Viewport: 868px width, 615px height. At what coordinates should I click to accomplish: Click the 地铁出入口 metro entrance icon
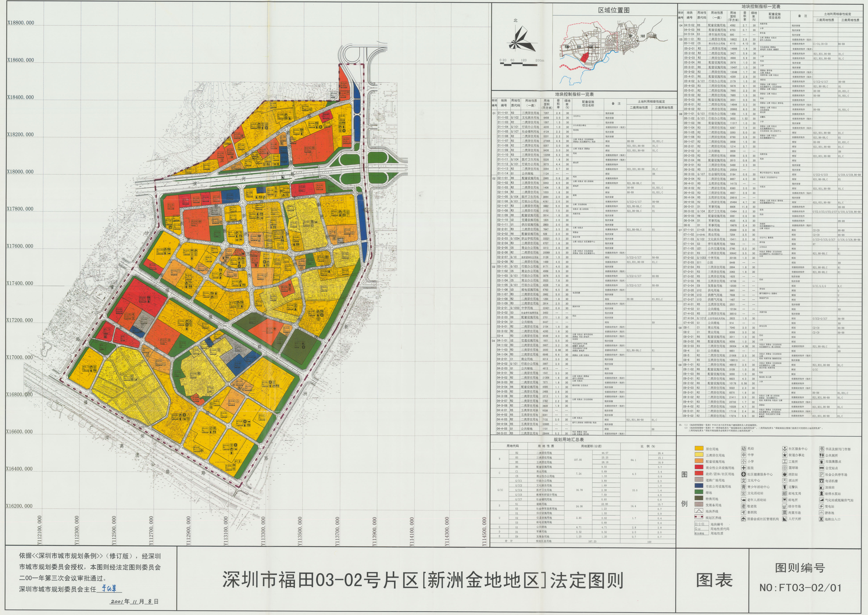[821, 519]
